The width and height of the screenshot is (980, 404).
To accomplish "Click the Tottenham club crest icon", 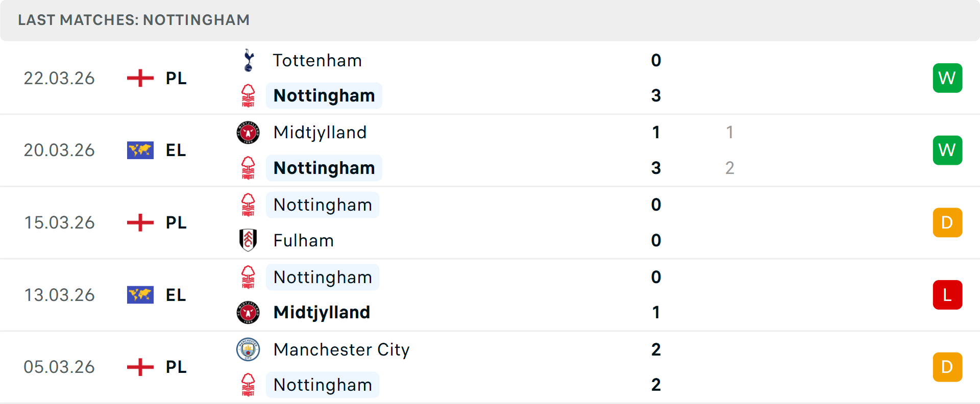I will [249, 60].
